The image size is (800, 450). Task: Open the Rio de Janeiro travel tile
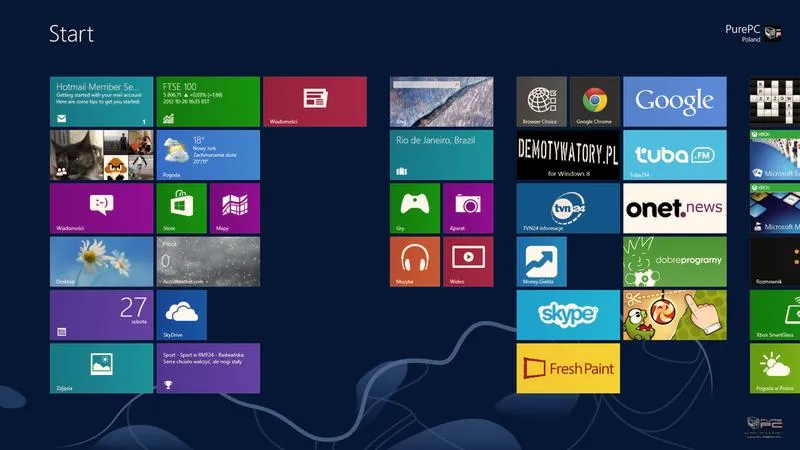click(x=441, y=155)
